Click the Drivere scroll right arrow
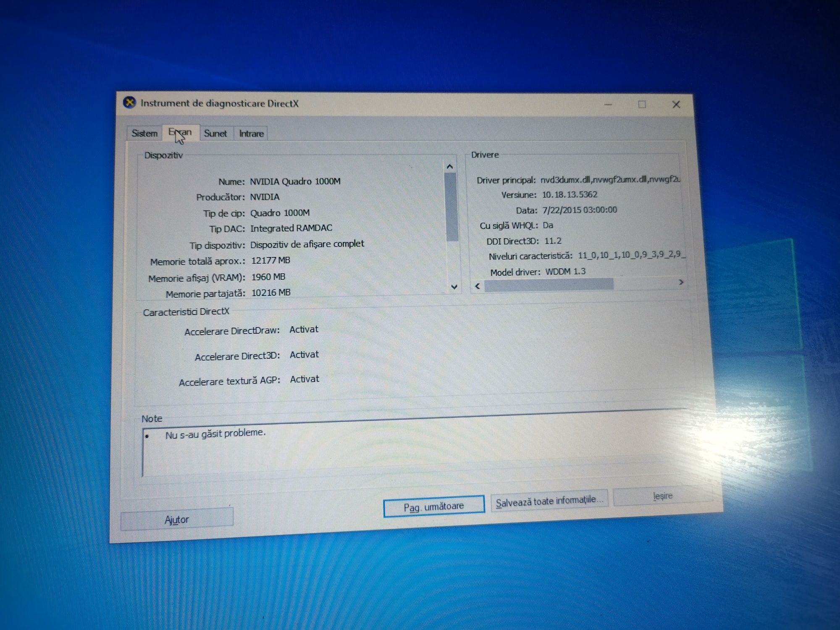Viewport: 840px width, 630px height. (x=681, y=282)
